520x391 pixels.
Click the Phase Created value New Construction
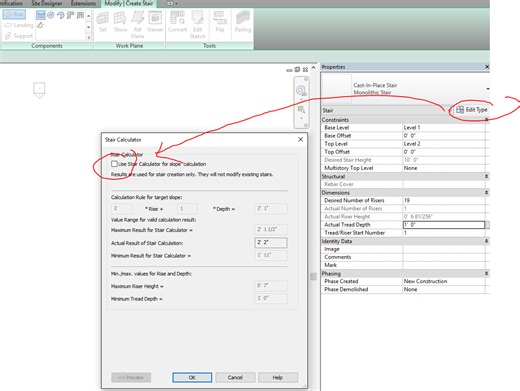444,281
